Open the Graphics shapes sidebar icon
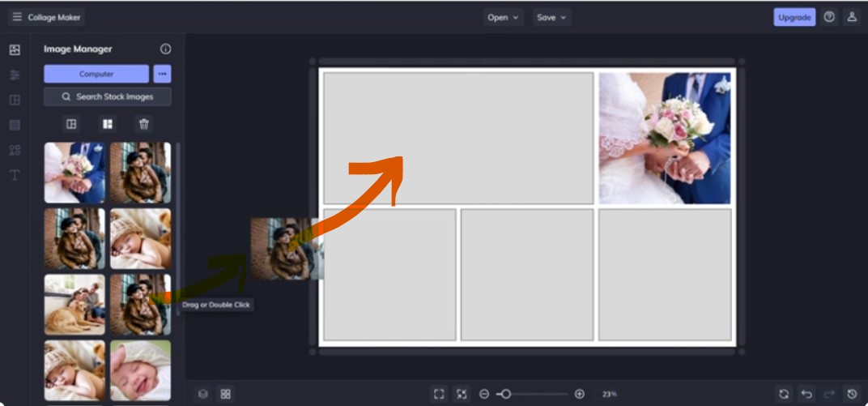 15,150
